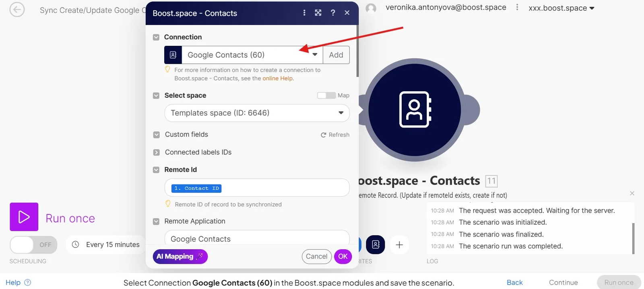Confirm the dialog with OK
Viewport: 644px width, 289px height.
click(343, 256)
